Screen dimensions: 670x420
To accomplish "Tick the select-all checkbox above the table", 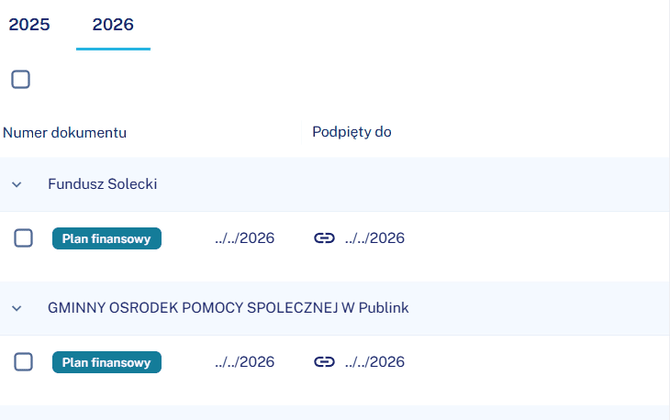I will 21,79.
